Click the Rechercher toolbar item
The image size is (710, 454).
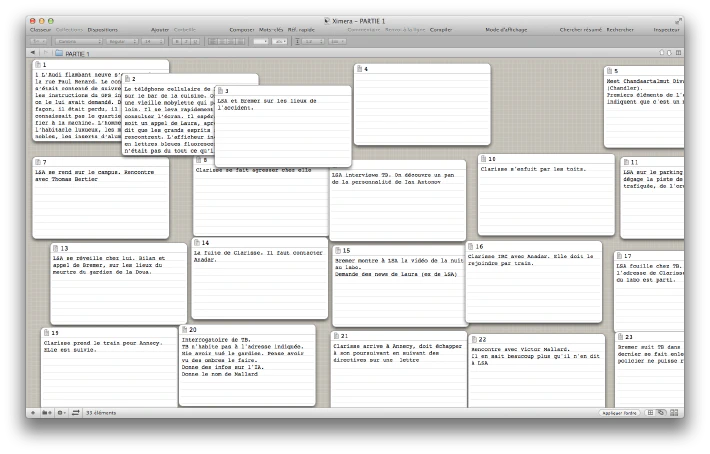pos(618,30)
